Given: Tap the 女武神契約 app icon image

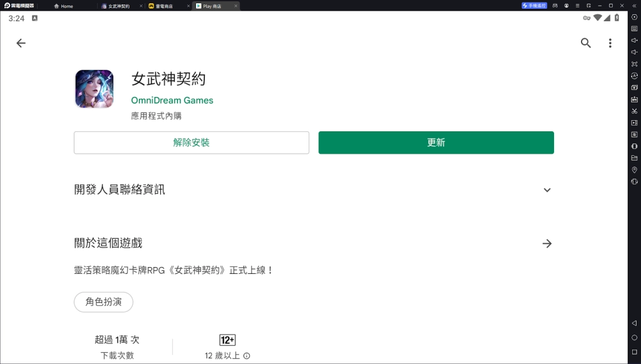Looking at the screenshot, I should (x=94, y=89).
